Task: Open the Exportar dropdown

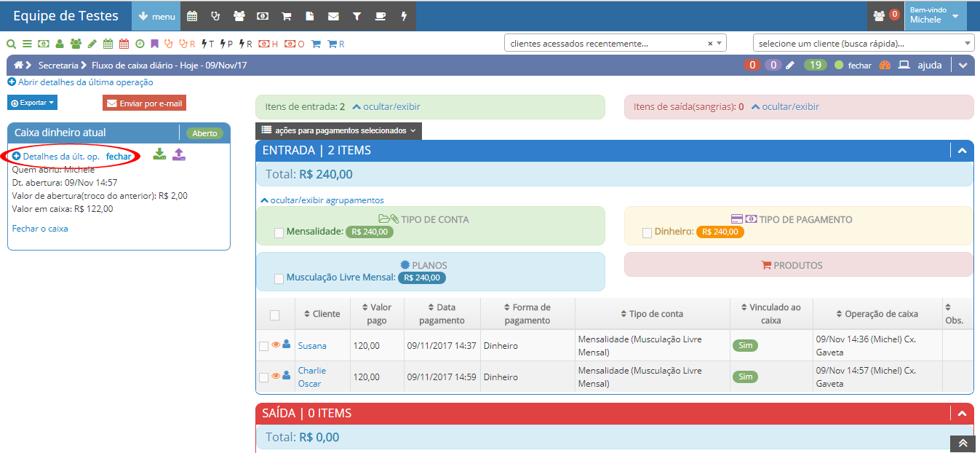Action: [32, 103]
